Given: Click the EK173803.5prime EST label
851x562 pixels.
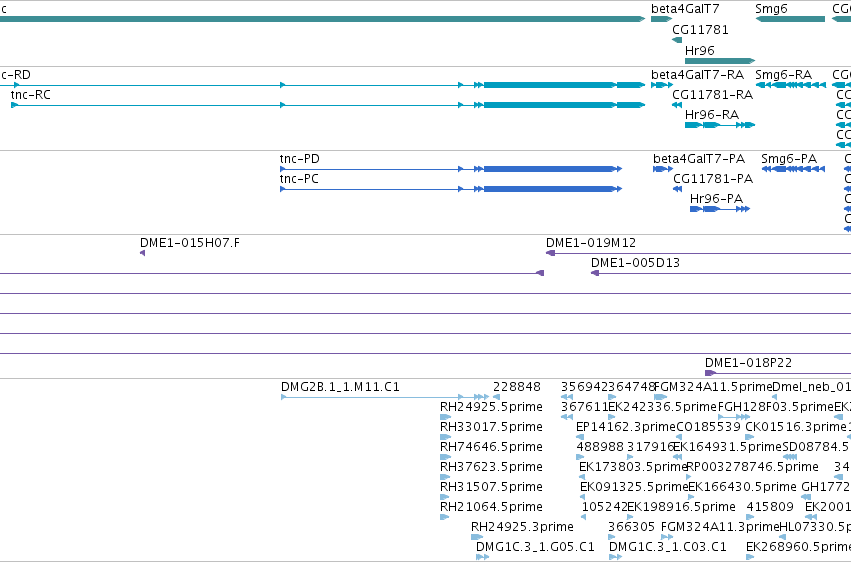Looking at the screenshot, I should 633,468.
